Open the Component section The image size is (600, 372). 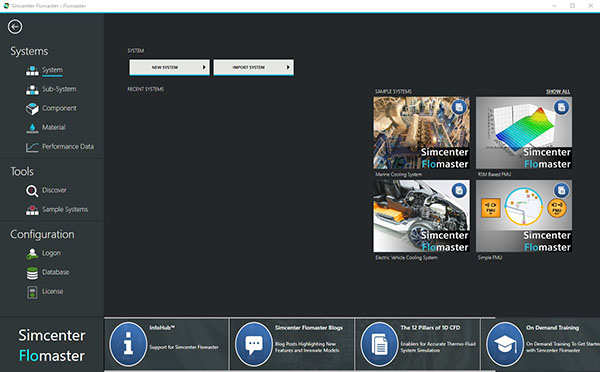click(x=59, y=108)
